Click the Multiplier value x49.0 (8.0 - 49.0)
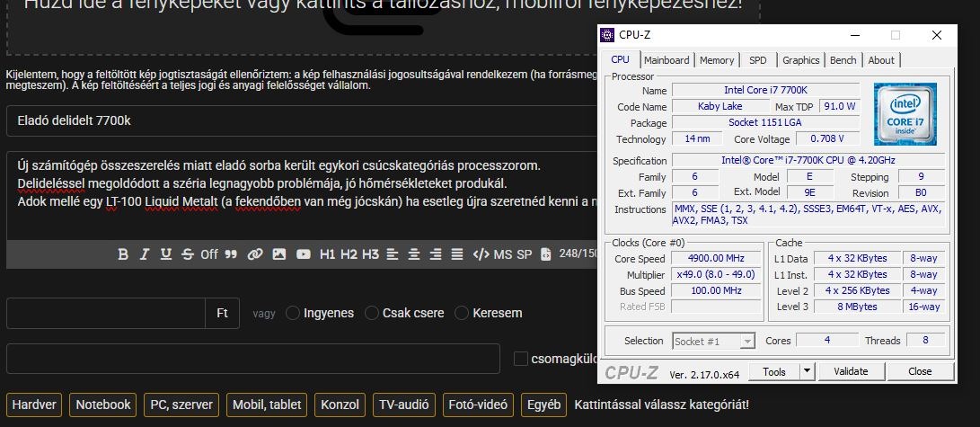Viewport: 980px width, 427px height. pyautogui.click(x=716, y=274)
